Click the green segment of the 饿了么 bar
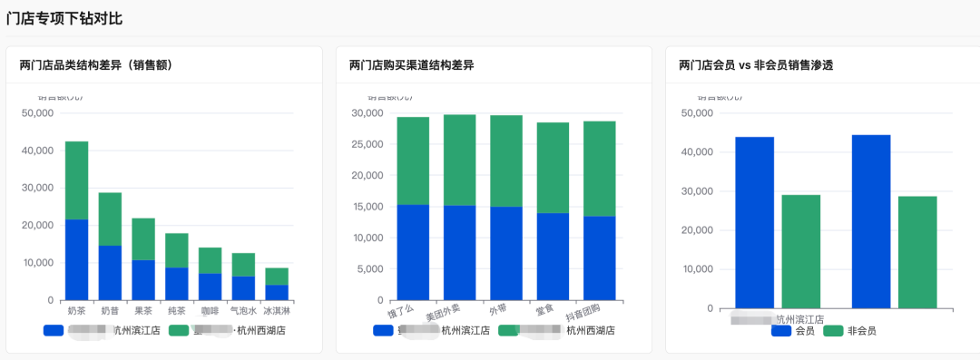 point(413,161)
